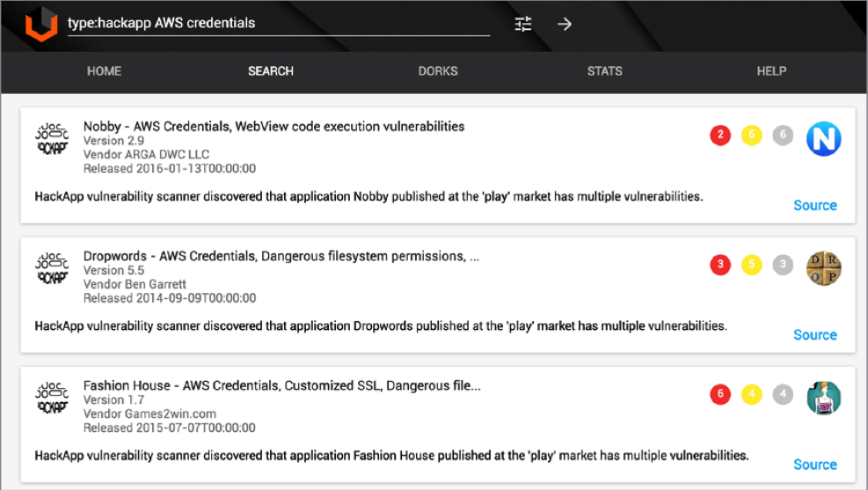Open the STATS tab
The width and height of the screenshot is (868, 490).
604,71
